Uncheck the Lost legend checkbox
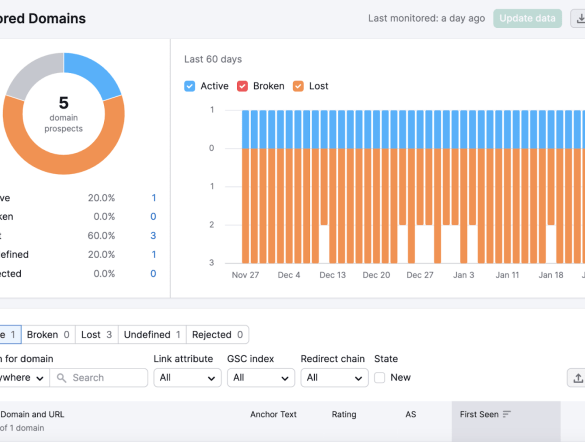The width and height of the screenshot is (585, 442). tap(298, 86)
